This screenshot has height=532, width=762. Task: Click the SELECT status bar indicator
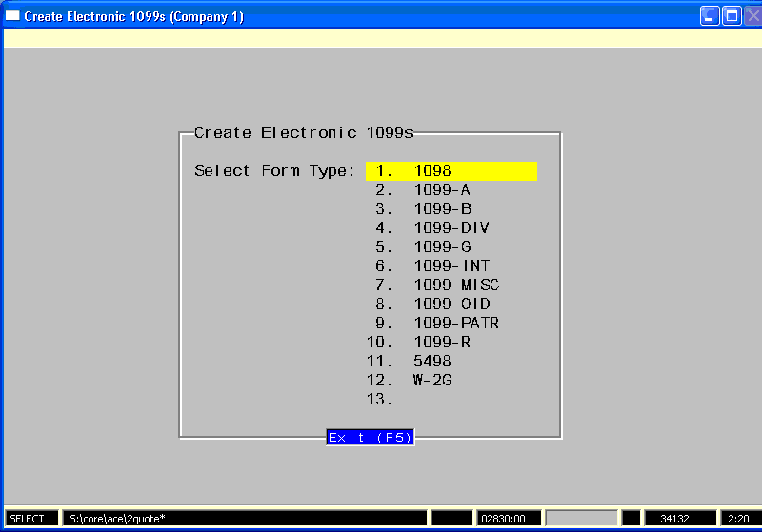click(x=28, y=519)
